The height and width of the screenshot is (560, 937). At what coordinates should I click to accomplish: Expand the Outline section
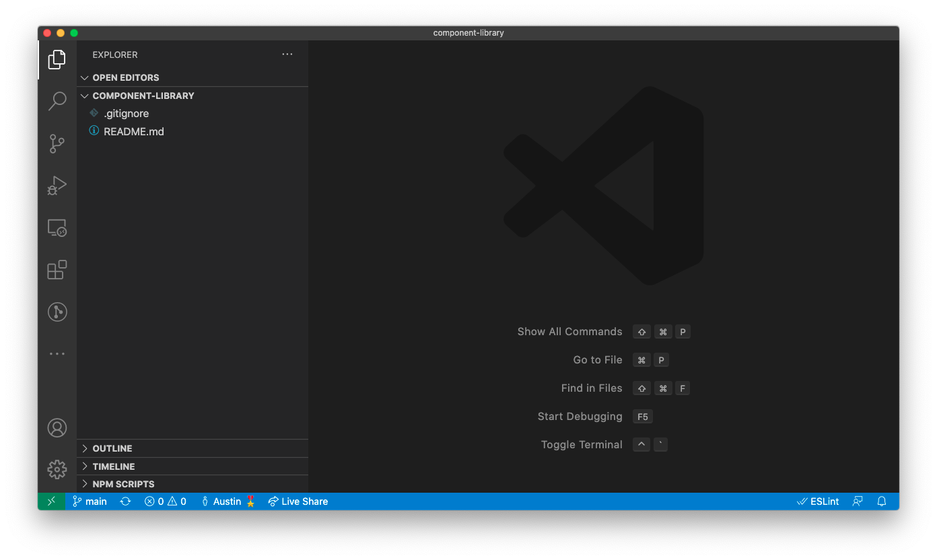click(x=193, y=448)
